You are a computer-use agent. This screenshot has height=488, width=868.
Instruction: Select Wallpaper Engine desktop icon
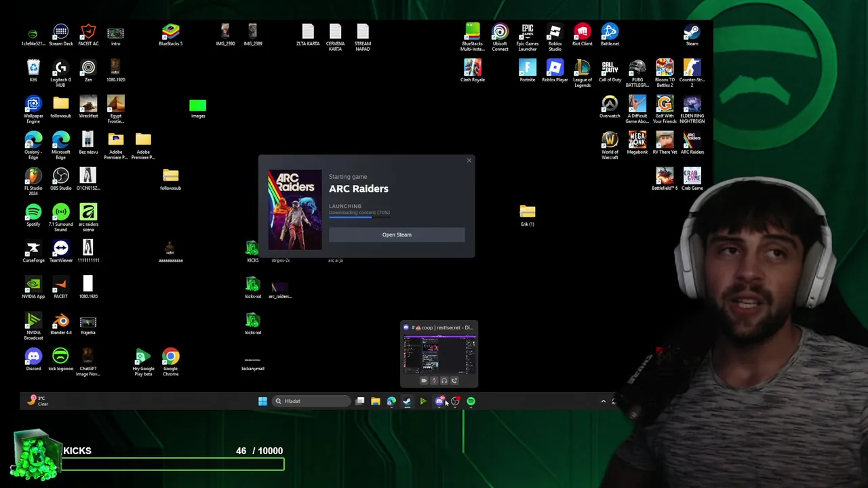tap(33, 110)
